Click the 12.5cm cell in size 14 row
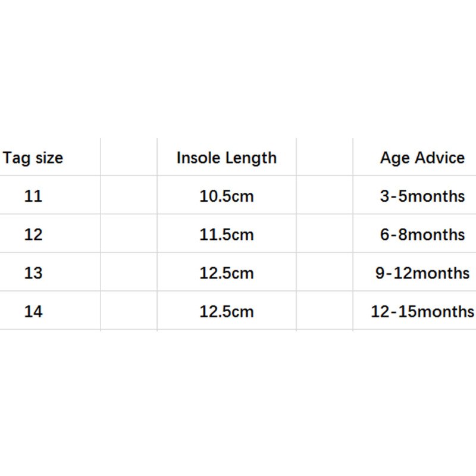 [x=227, y=311]
